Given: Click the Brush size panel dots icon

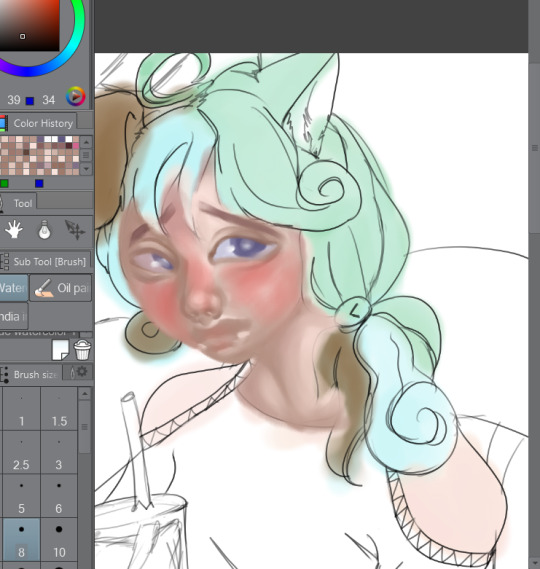Looking at the screenshot, I should click(x=4, y=374).
